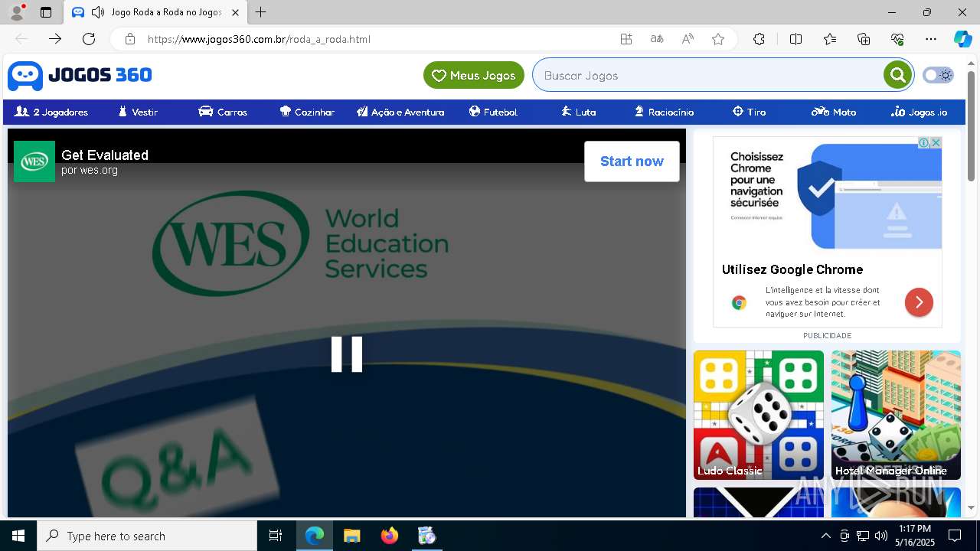This screenshot has height=551, width=980.
Task: Open the browser profile icon
Action: pos(17,12)
